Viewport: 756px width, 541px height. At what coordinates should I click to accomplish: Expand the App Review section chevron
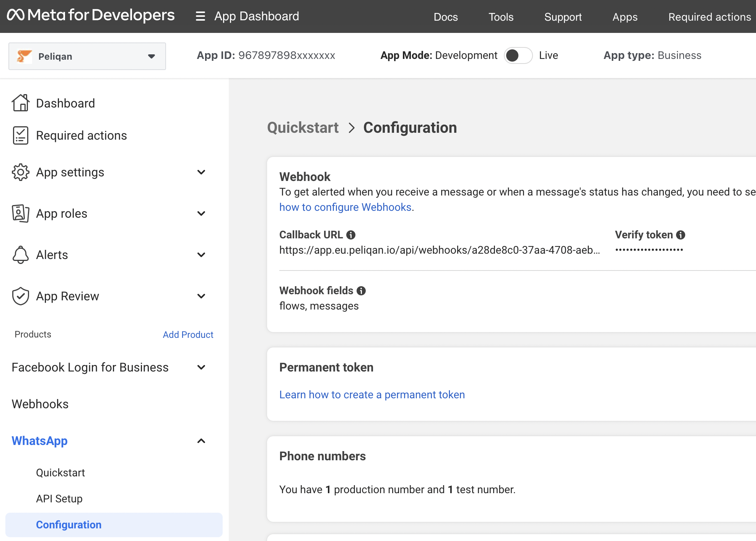point(201,296)
